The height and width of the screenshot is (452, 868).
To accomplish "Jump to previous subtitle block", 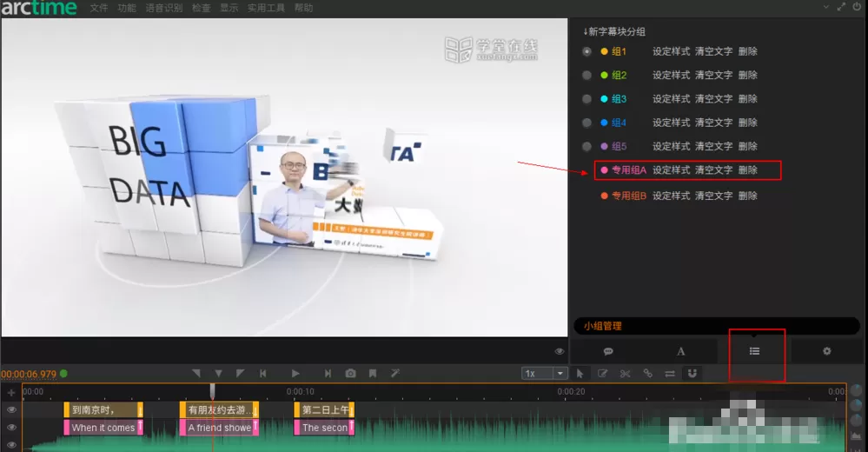I will (263, 374).
